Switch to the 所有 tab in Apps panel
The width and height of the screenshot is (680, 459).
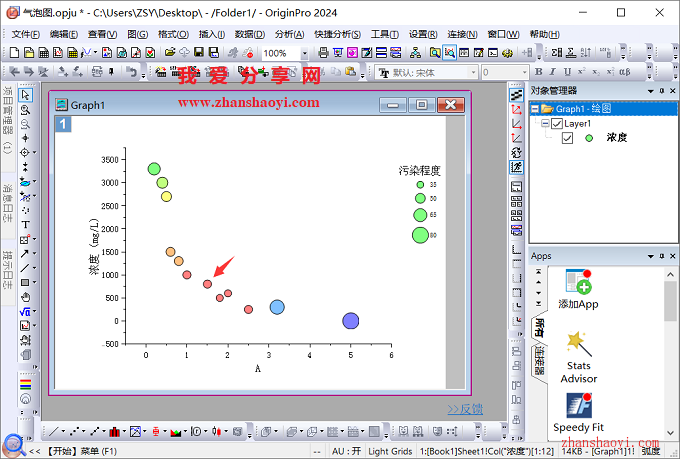pos(539,328)
